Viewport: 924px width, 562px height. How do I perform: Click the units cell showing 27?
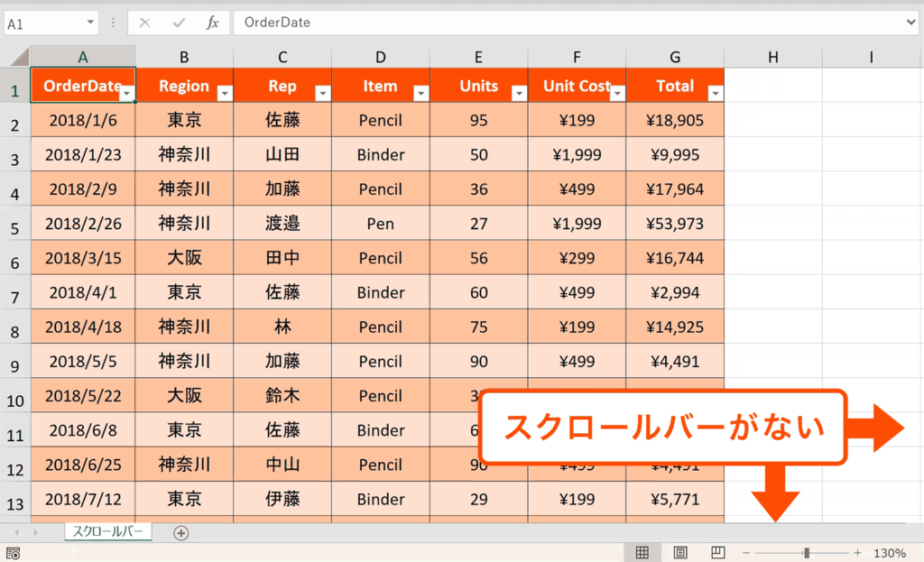tap(478, 224)
